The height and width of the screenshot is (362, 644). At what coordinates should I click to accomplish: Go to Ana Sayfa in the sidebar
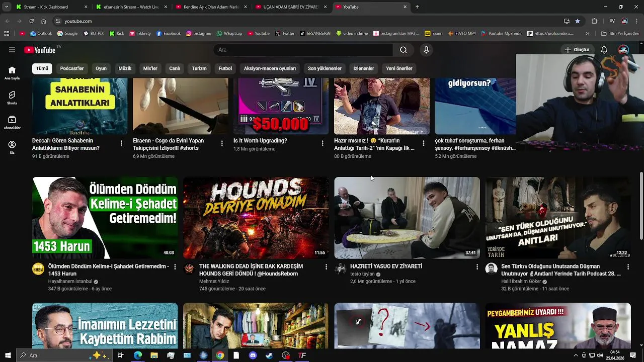(x=12, y=73)
